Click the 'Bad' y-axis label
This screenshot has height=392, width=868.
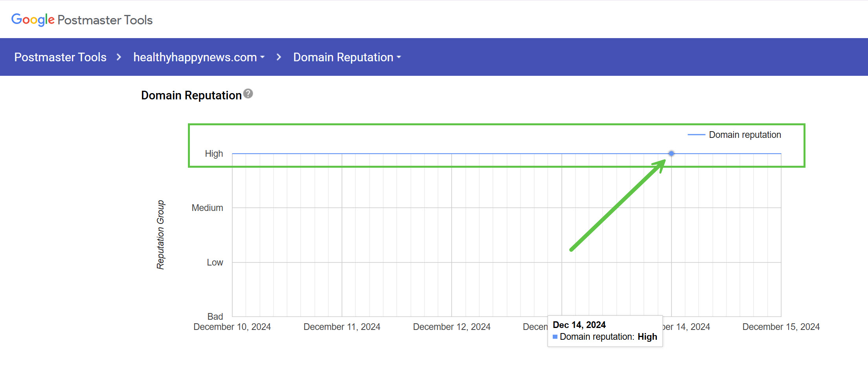pyautogui.click(x=215, y=317)
